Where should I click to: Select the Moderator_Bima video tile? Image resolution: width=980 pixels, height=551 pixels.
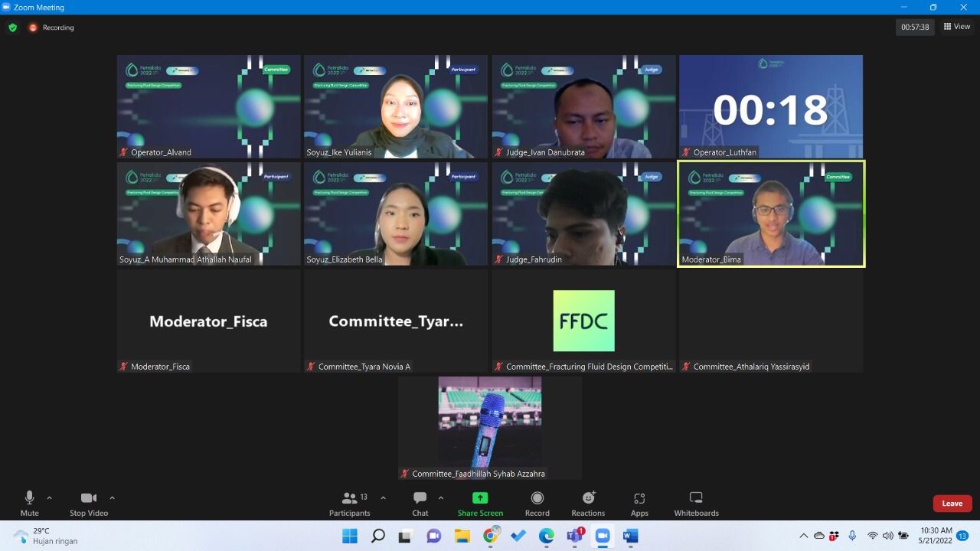(x=771, y=214)
